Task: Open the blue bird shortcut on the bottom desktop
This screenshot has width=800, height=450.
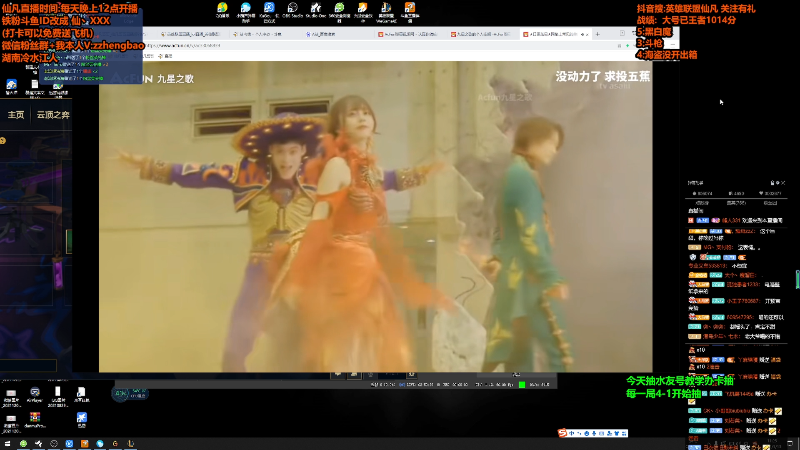Action: click(82, 419)
